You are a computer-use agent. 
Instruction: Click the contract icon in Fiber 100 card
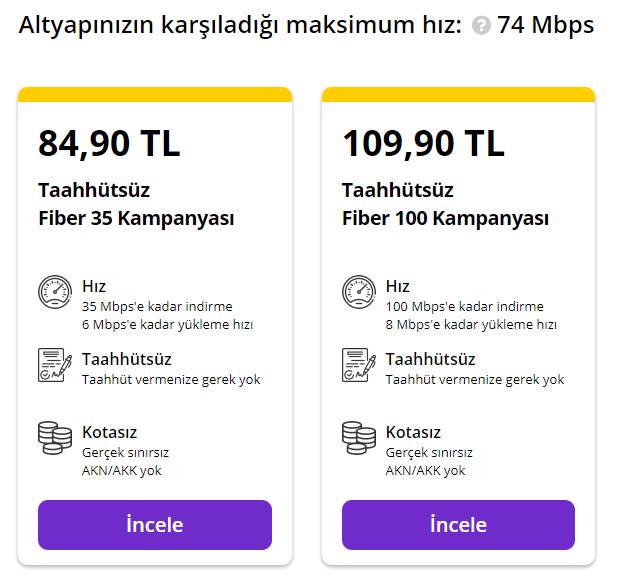pyautogui.click(x=359, y=365)
